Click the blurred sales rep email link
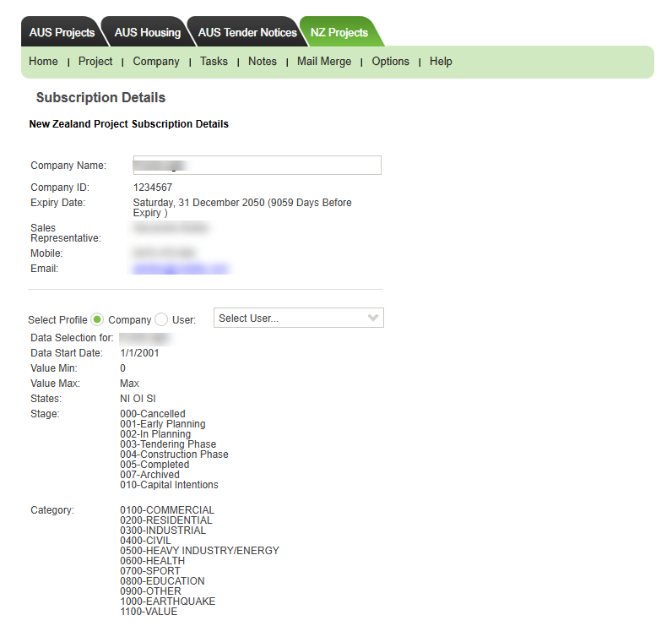 [180, 269]
